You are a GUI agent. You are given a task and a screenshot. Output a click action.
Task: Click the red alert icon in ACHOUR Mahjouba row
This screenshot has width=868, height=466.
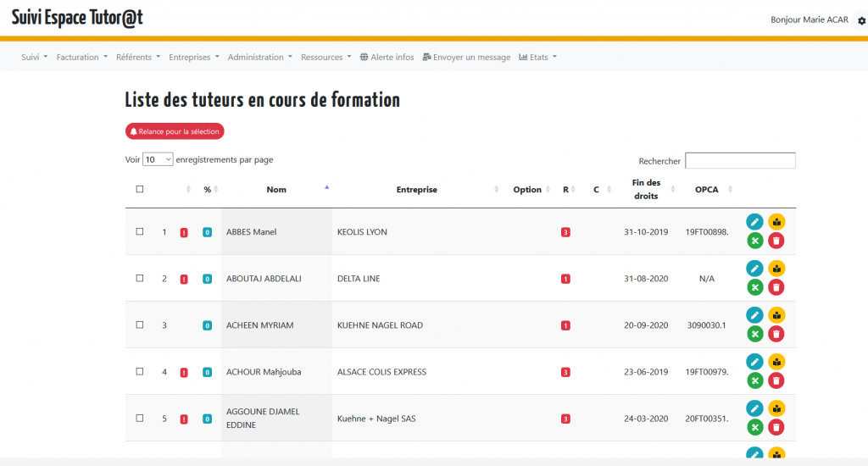184,373
